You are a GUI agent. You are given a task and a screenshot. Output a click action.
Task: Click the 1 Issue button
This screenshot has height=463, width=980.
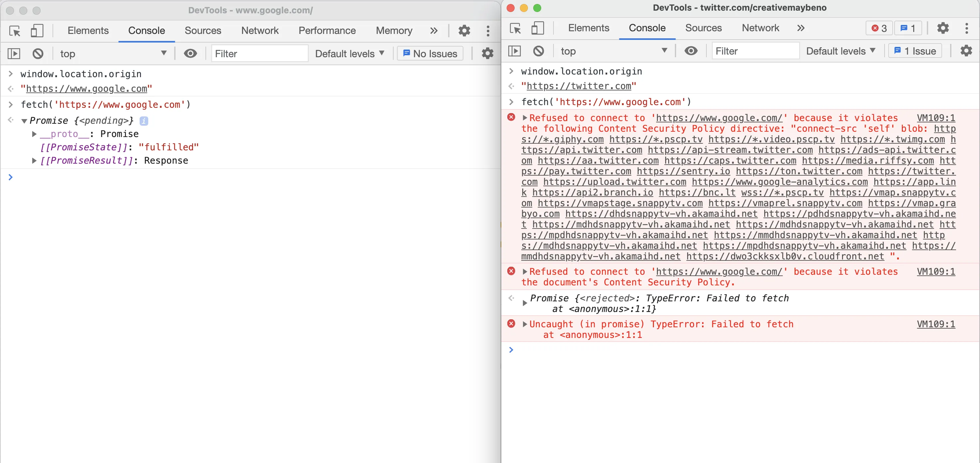coord(915,51)
